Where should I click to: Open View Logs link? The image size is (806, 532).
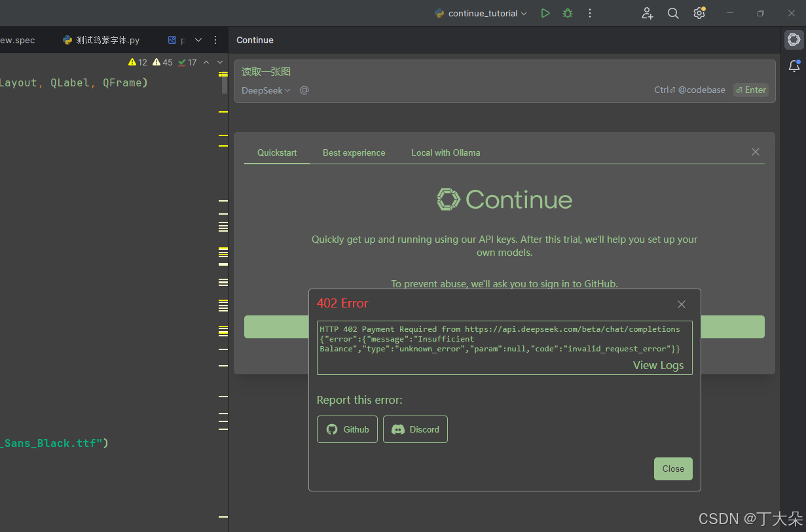click(658, 365)
